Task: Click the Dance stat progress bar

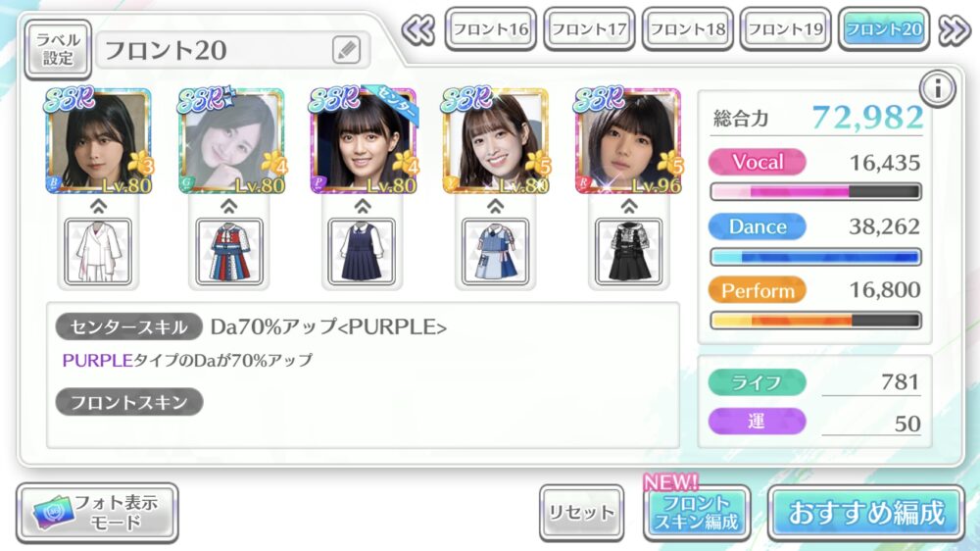Action: 815,257
